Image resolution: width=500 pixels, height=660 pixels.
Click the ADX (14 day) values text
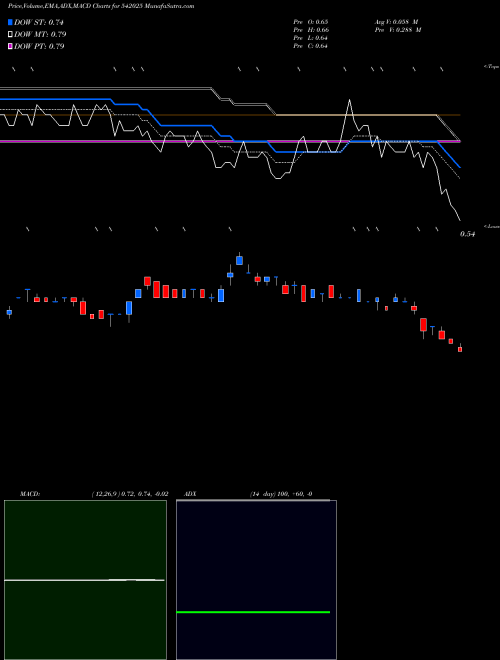click(x=281, y=494)
